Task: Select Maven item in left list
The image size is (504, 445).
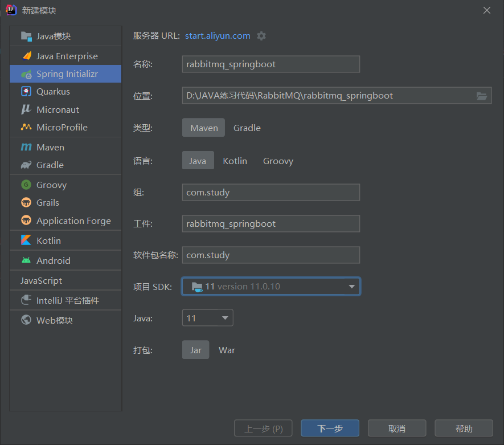Action: click(65, 147)
